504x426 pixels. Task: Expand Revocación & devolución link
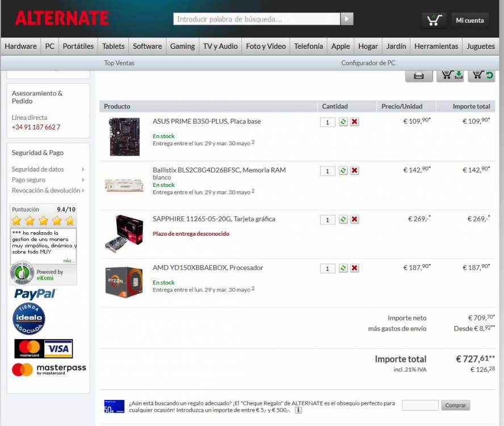48,190
